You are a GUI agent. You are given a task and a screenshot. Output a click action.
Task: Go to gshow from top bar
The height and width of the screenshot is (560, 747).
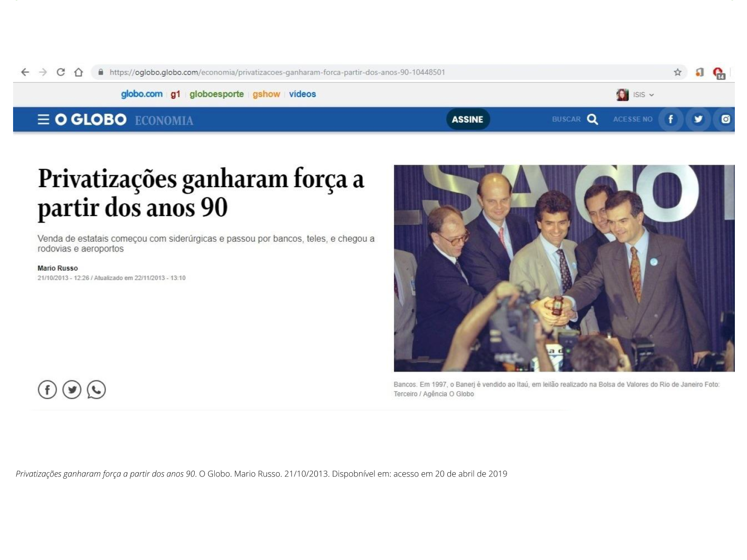point(266,94)
